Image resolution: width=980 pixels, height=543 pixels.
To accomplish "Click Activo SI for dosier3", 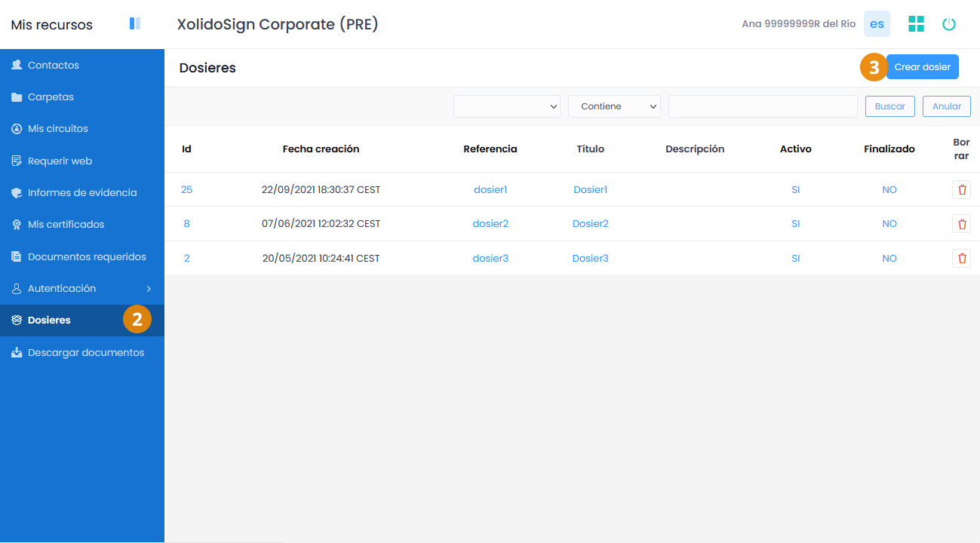I will coord(795,258).
